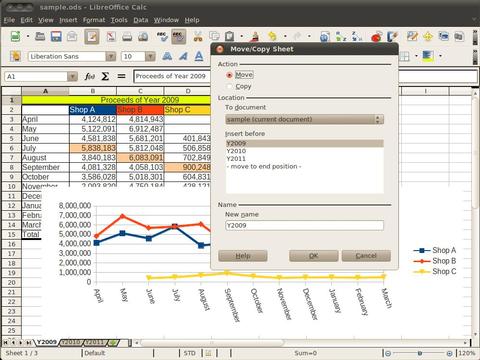Click the Bold letter A icon
The width and height of the screenshot is (480, 360).
coord(167,56)
